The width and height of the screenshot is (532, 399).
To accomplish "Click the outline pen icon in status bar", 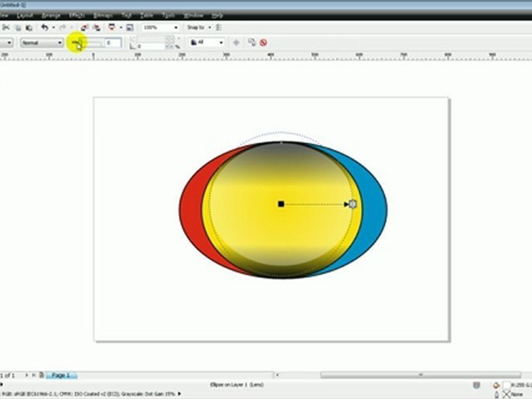I will coord(497,394).
